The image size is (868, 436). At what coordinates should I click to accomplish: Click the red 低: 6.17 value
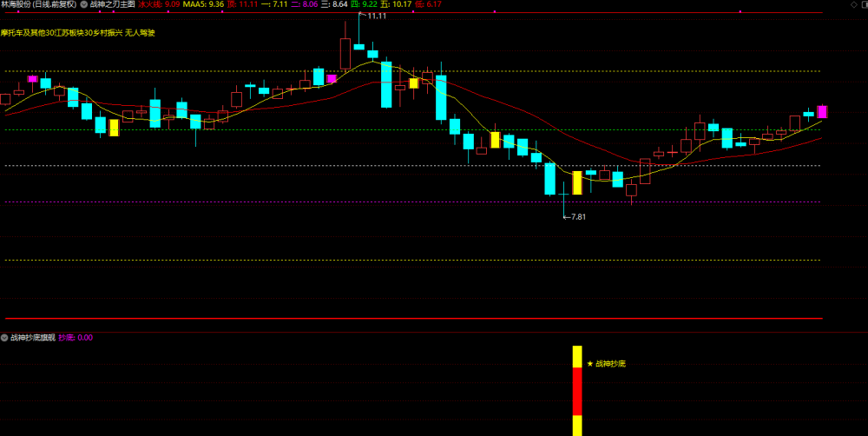pyautogui.click(x=429, y=3)
